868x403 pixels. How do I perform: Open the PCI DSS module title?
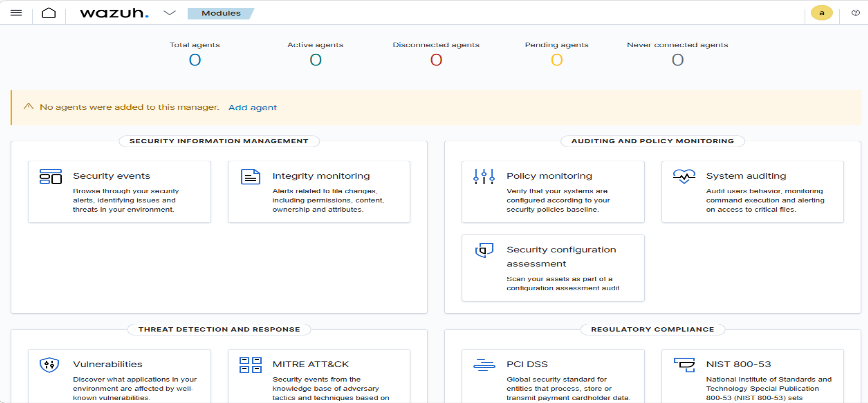tap(527, 364)
